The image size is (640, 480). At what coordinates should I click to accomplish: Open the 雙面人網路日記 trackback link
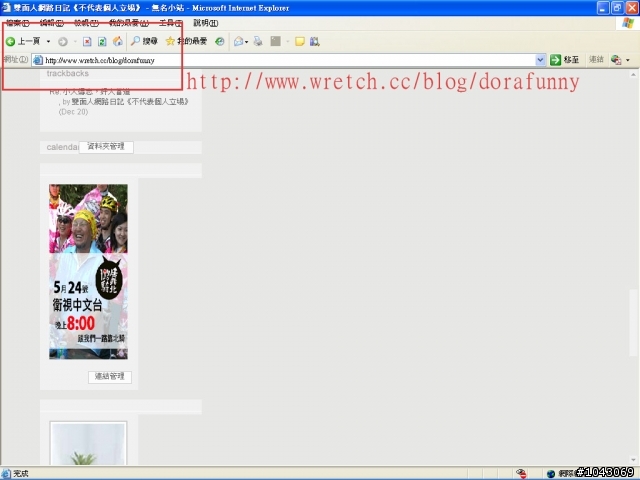(130, 102)
